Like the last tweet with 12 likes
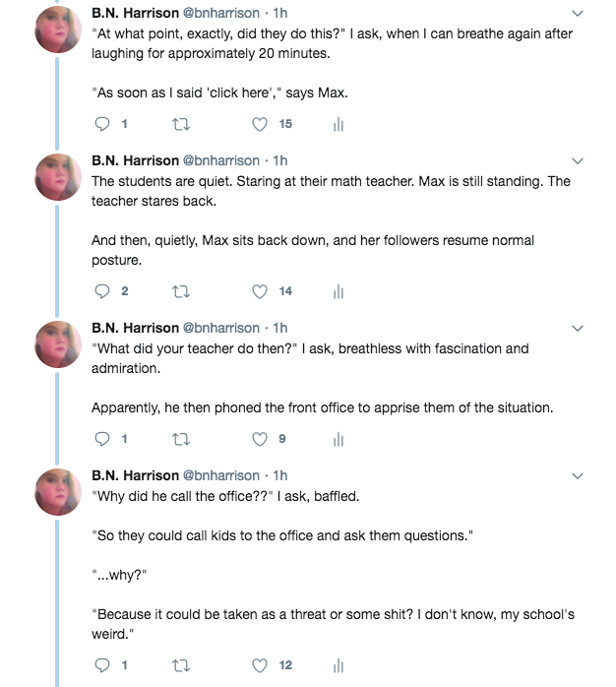This screenshot has height=687, width=616. click(x=260, y=665)
